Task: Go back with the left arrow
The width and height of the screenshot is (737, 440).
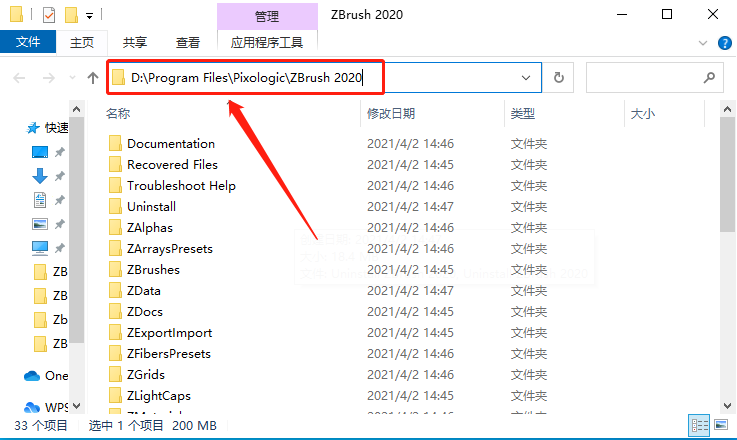Action: (19, 78)
